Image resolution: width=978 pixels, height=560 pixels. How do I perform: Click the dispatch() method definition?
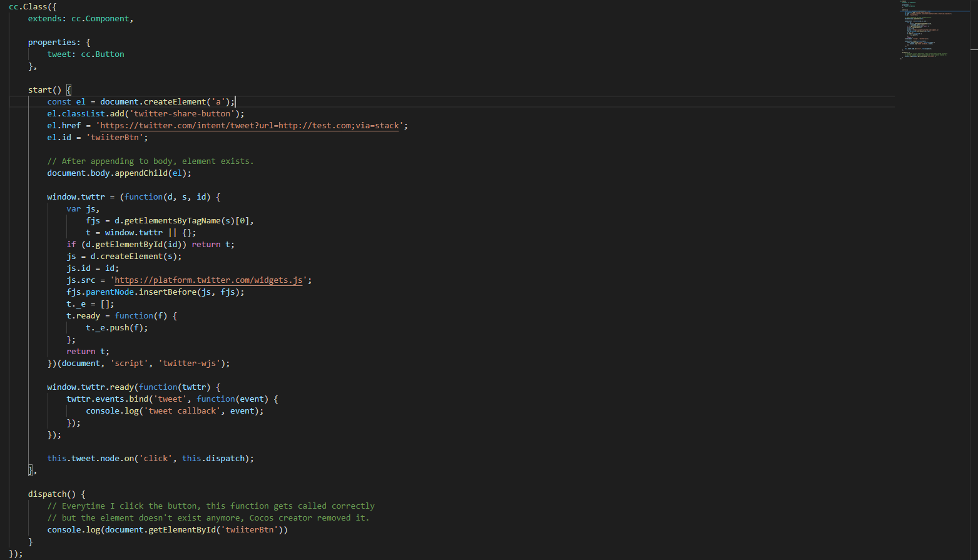click(x=47, y=494)
